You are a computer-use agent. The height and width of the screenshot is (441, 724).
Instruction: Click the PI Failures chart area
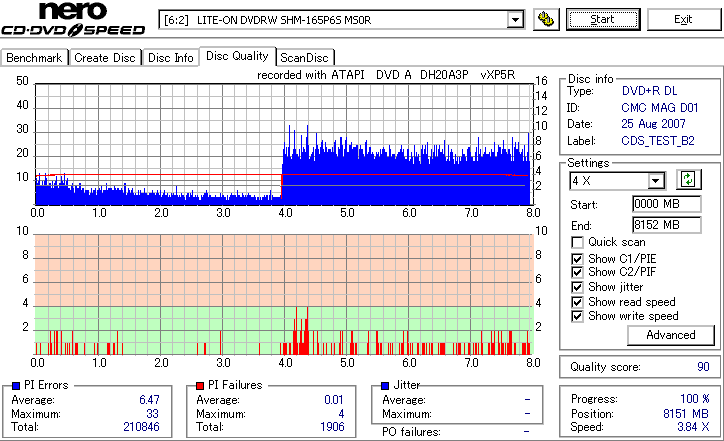click(284, 295)
